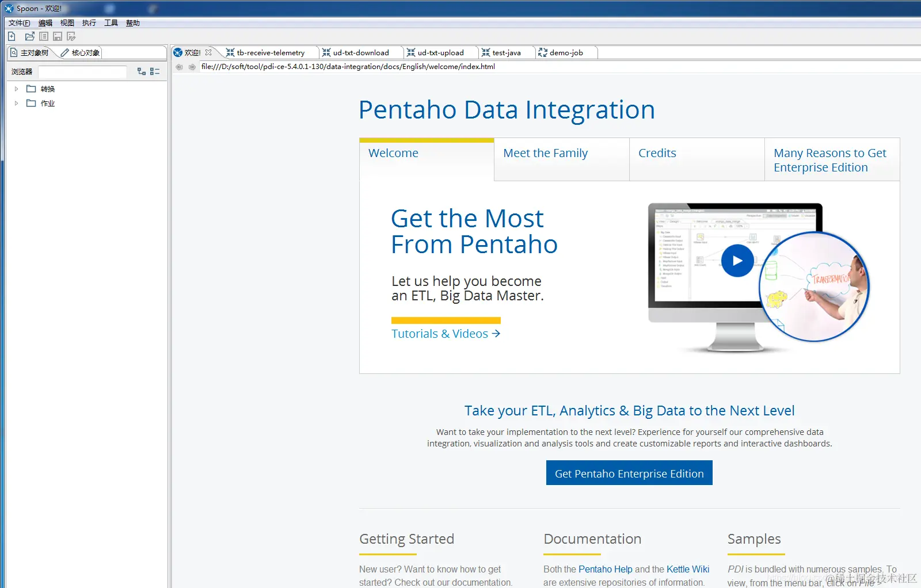Select the Meet the Family tab

click(x=562, y=159)
